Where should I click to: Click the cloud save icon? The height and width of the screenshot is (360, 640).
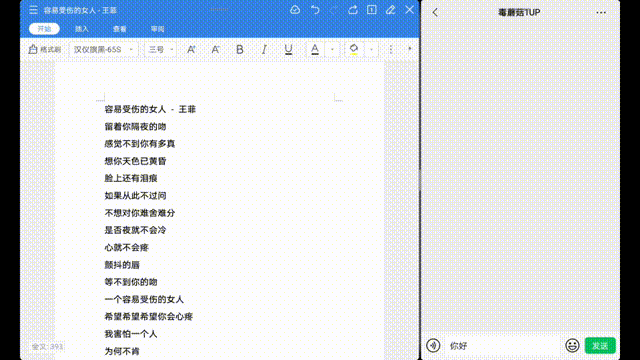click(295, 10)
